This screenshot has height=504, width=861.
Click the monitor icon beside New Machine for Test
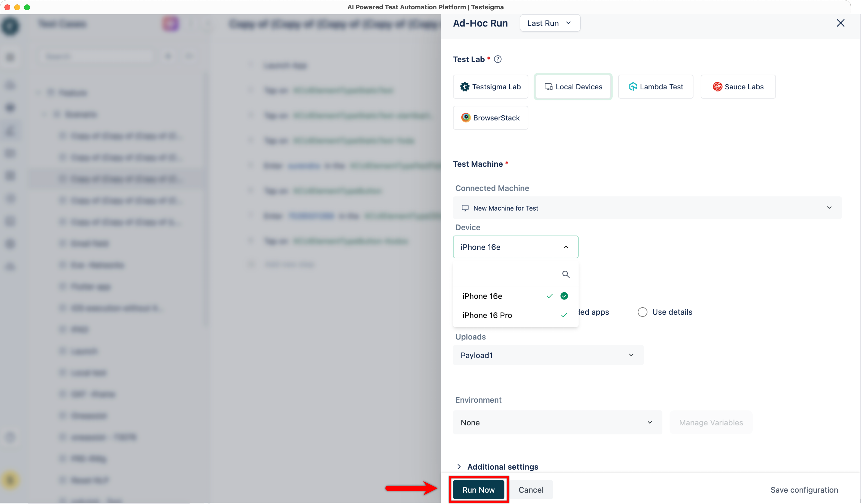(465, 208)
